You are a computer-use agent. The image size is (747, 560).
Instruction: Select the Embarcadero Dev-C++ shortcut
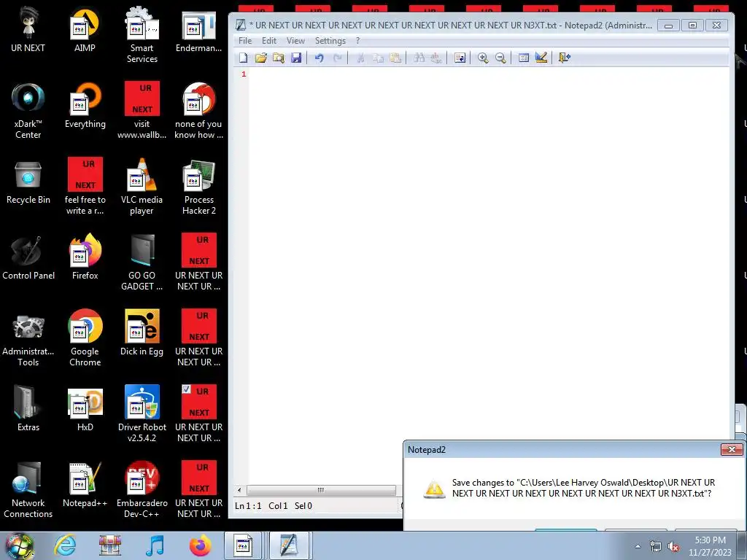point(142,489)
